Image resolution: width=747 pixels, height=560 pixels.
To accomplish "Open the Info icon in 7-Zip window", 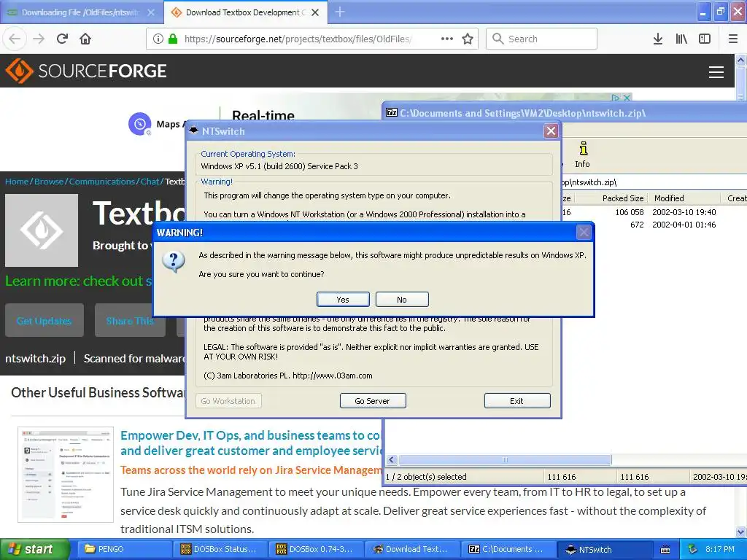I will click(x=582, y=155).
